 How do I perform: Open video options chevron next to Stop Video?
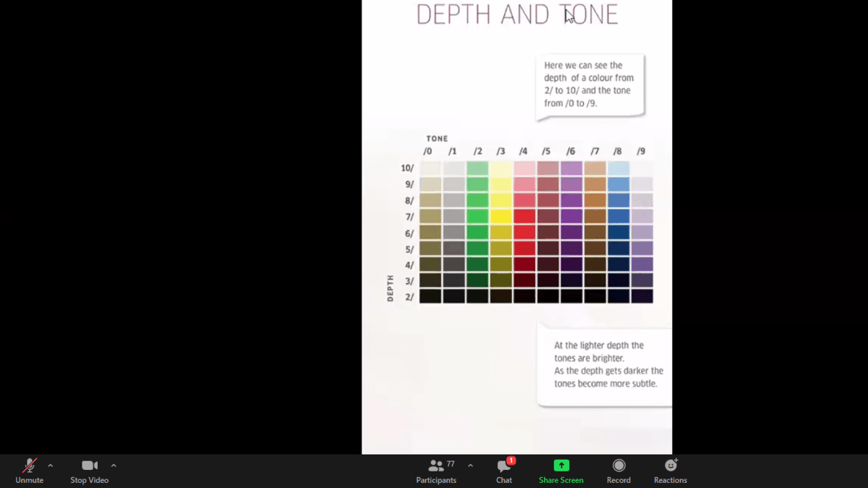click(x=114, y=466)
